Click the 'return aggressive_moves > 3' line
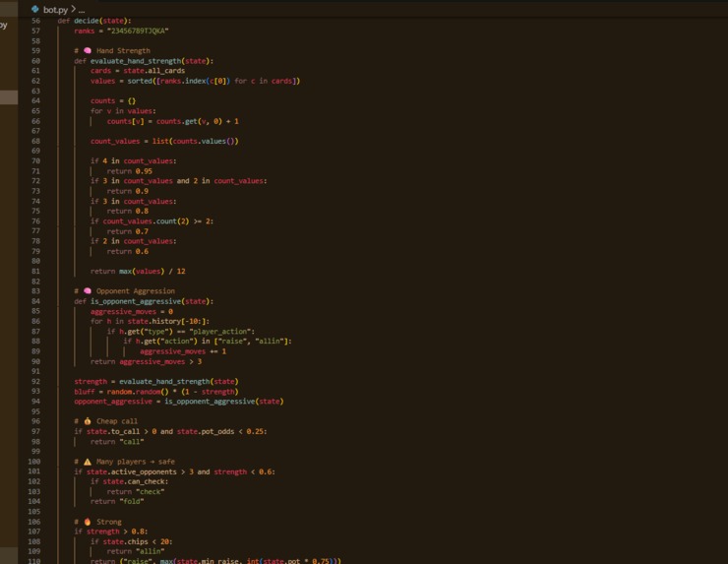 pyautogui.click(x=146, y=361)
